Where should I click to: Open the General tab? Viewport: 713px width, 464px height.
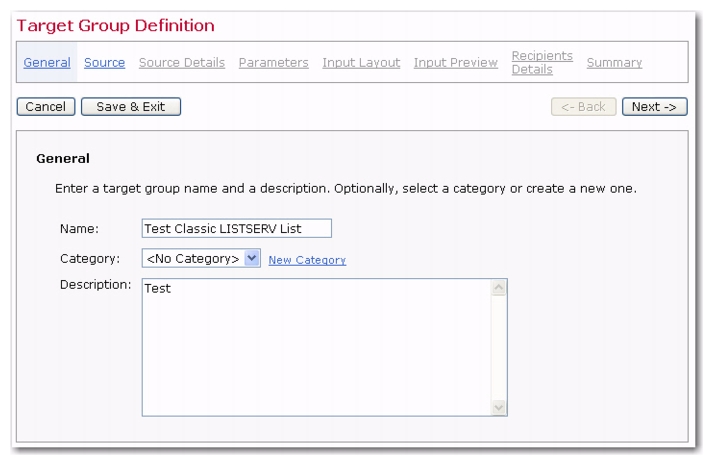47,62
